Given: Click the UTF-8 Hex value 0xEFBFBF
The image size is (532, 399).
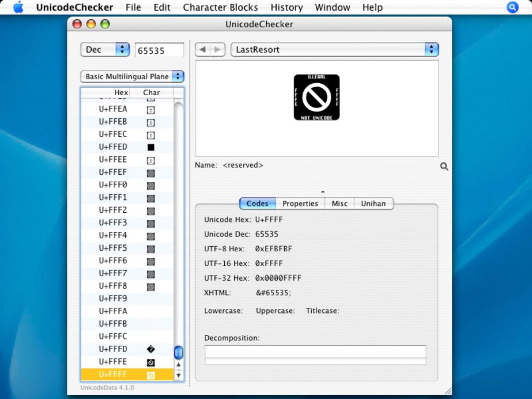Looking at the screenshot, I should (x=273, y=248).
